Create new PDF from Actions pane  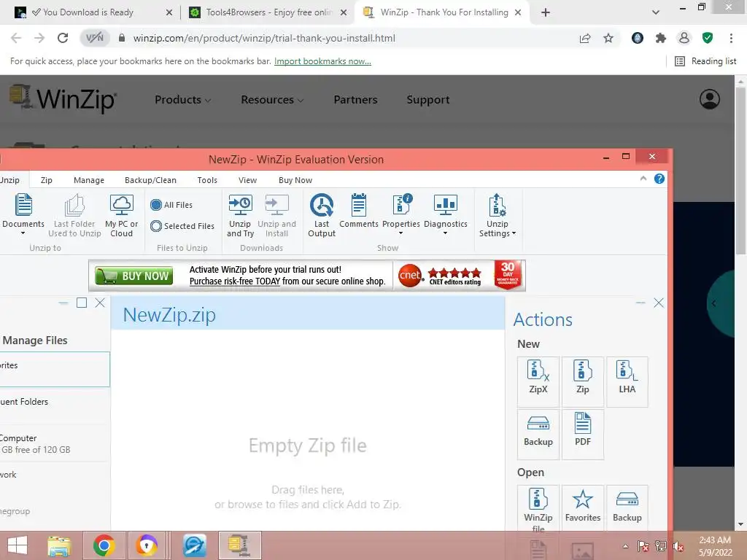[x=583, y=434]
